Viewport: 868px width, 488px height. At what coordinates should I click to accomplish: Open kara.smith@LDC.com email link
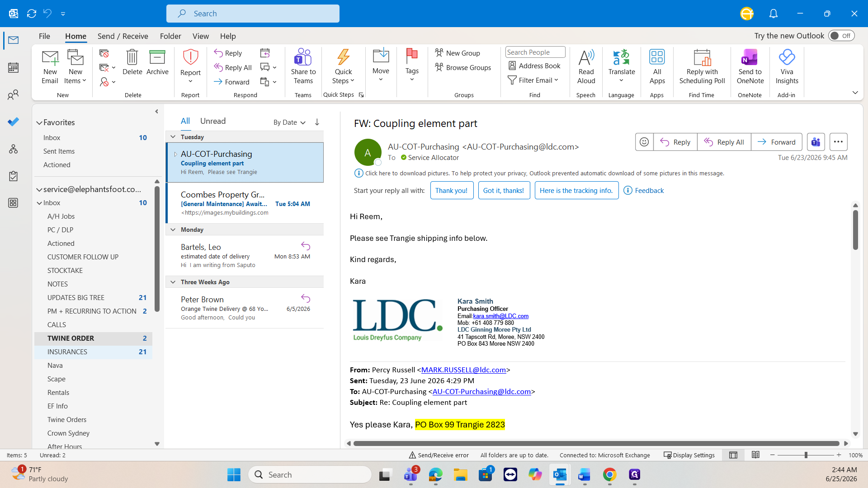(x=500, y=316)
